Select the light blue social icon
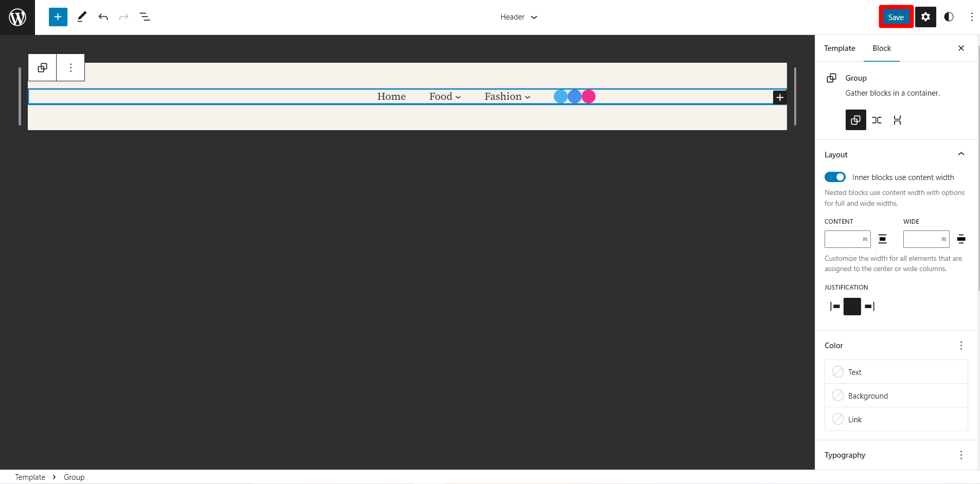The width and height of the screenshot is (980, 484). point(561,97)
